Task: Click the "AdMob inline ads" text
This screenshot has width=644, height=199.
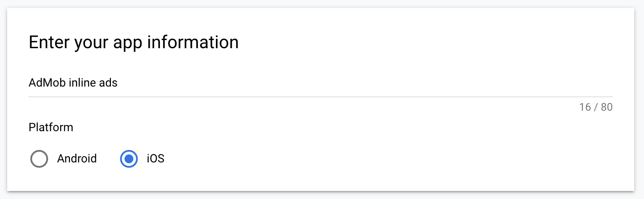Action: [x=73, y=83]
